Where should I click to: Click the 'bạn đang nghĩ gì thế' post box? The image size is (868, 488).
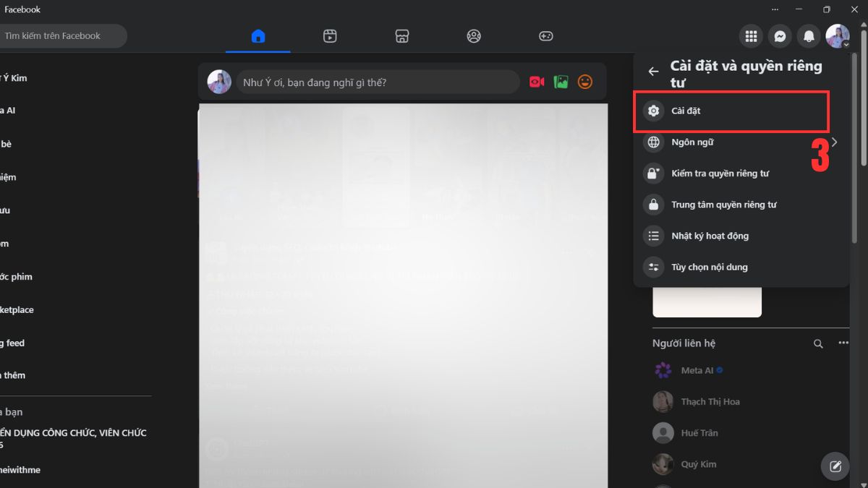coord(378,82)
